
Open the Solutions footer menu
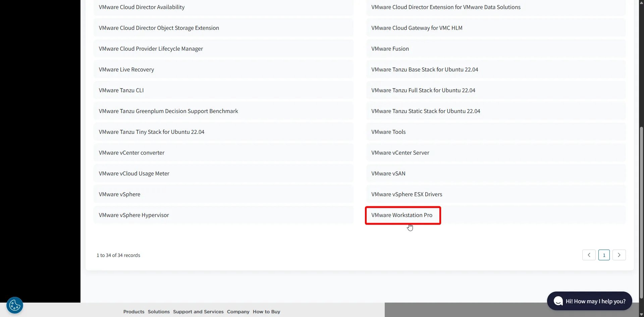click(x=159, y=312)
